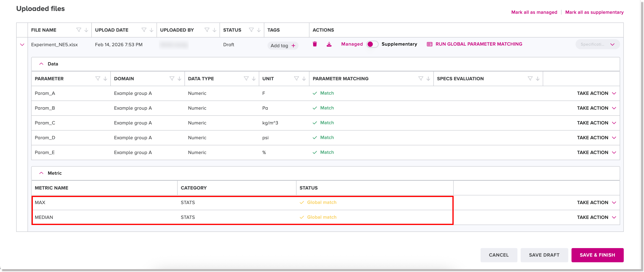Filter the Data Type column
The width and height of the screenshot is (644, 272).
[x=246, y=79]
